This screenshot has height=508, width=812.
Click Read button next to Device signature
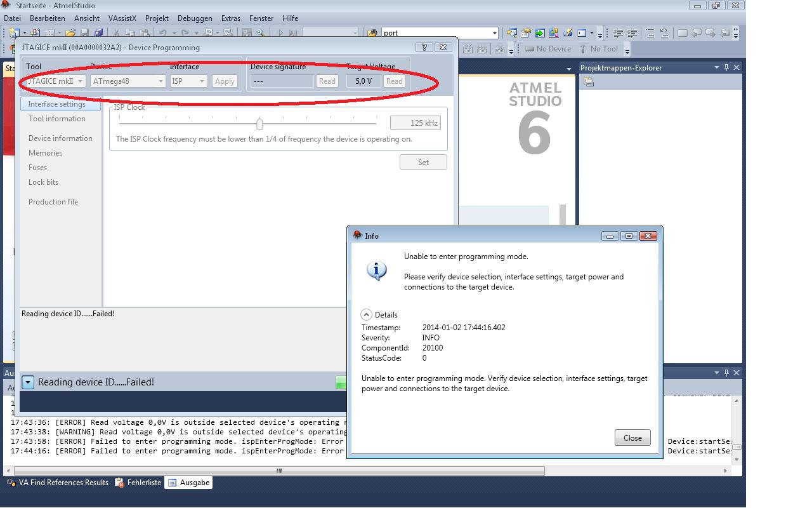(x=327, y=81)
